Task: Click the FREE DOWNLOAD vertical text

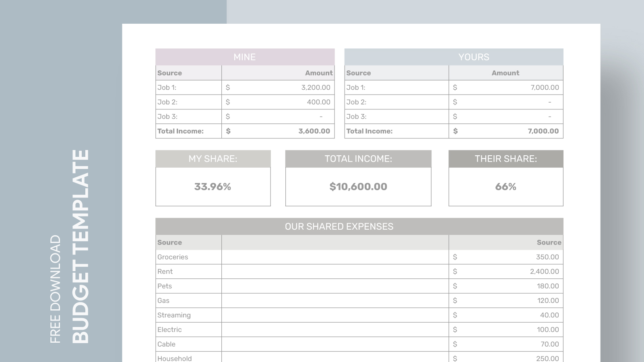Action: click(x=55, y=289)
